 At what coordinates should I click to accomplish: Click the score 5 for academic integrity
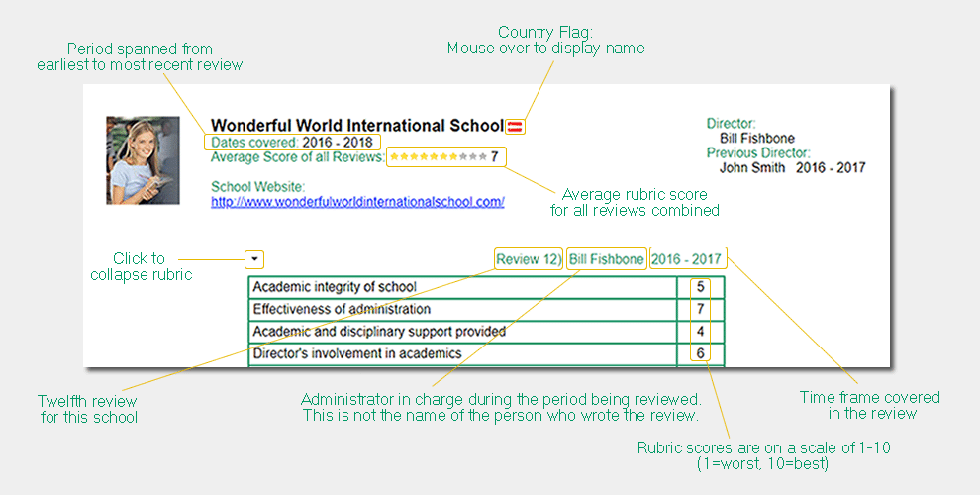pos(701,287)
